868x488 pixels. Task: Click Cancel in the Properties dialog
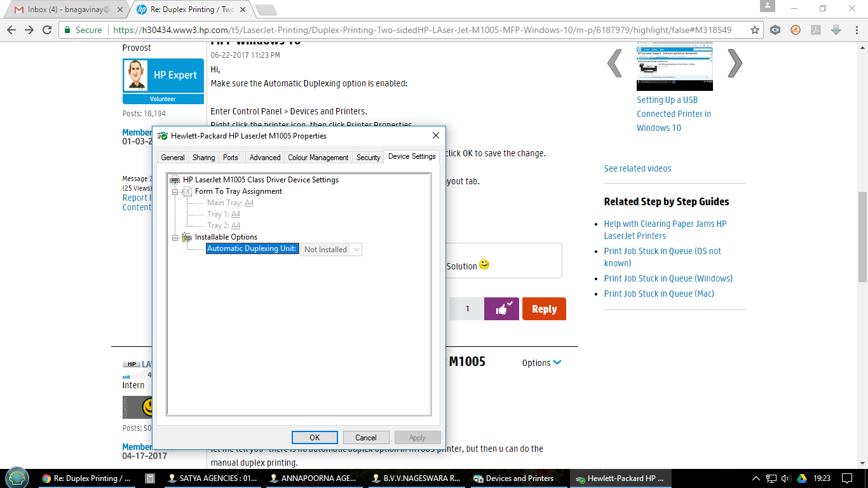point(366,438)
